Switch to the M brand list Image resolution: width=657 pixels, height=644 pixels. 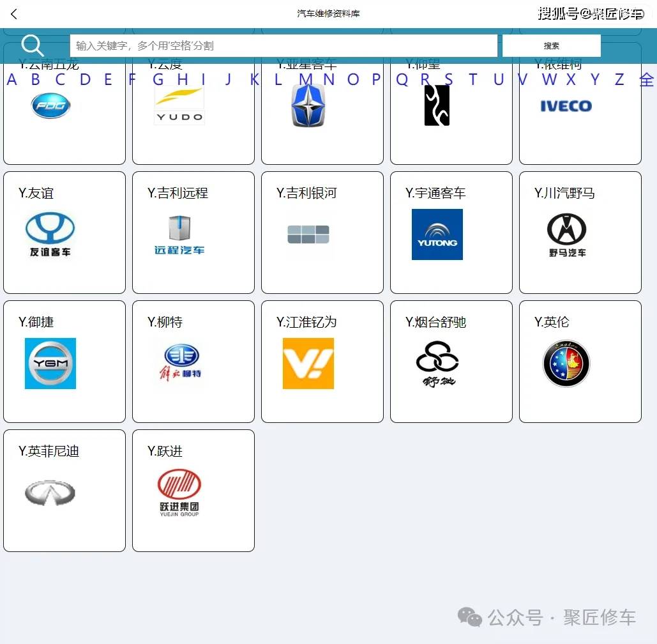coord(306,79)
